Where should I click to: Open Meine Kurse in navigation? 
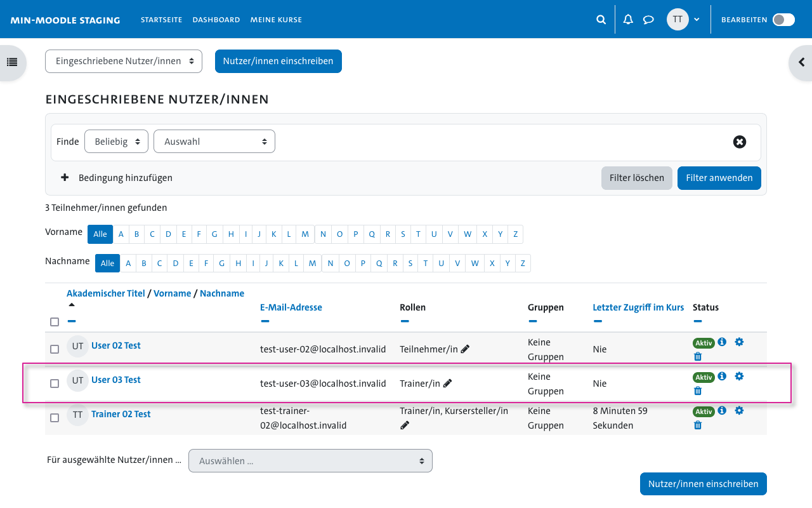276,20
